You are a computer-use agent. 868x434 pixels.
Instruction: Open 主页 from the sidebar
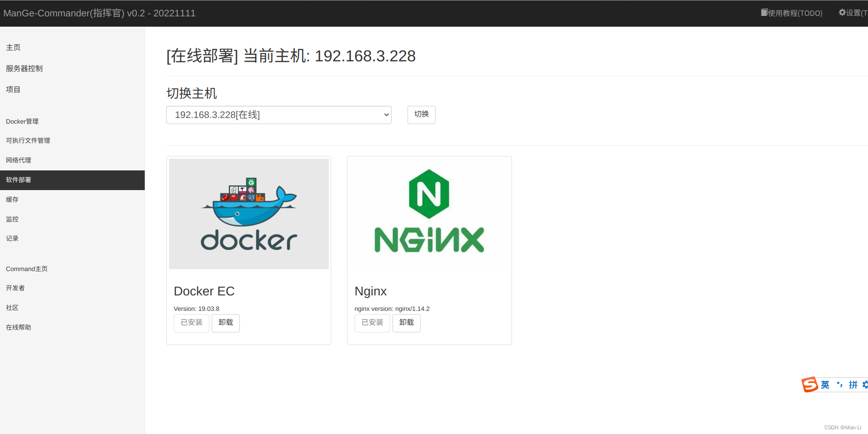[x=13, y=47]
